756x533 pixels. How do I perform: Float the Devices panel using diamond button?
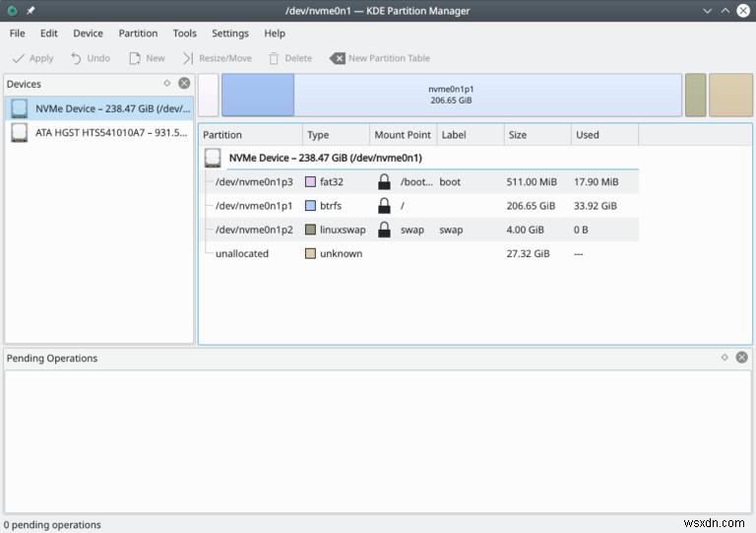[x=167, y=84]
